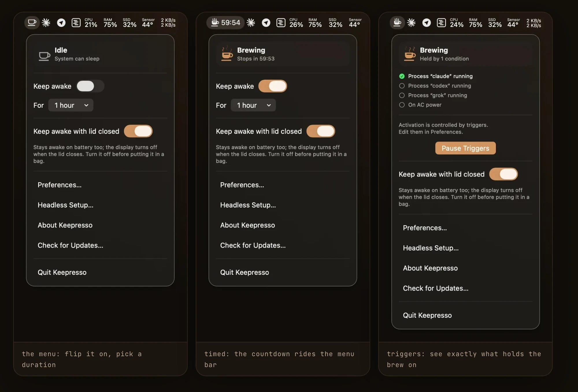Click the document lines icon in the right panel's menu bar
This screenshot has height=392, width=578.
[x=441, y=23]
